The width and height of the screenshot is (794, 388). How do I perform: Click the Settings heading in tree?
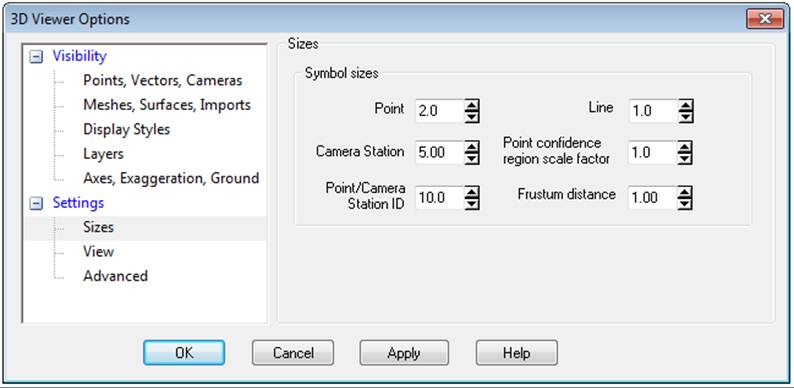[78, 203]
